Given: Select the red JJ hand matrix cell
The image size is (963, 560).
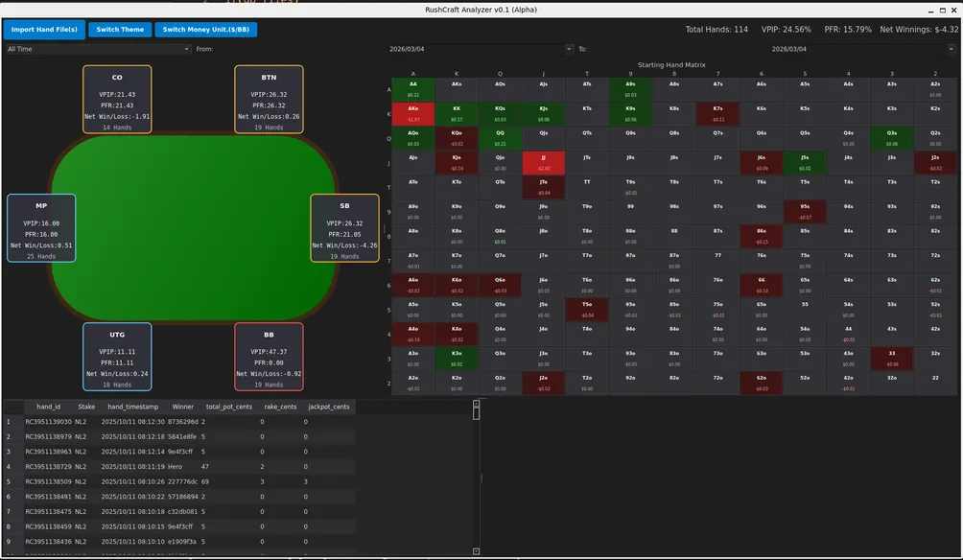Looking at the screenshot, I should (543, 163).
